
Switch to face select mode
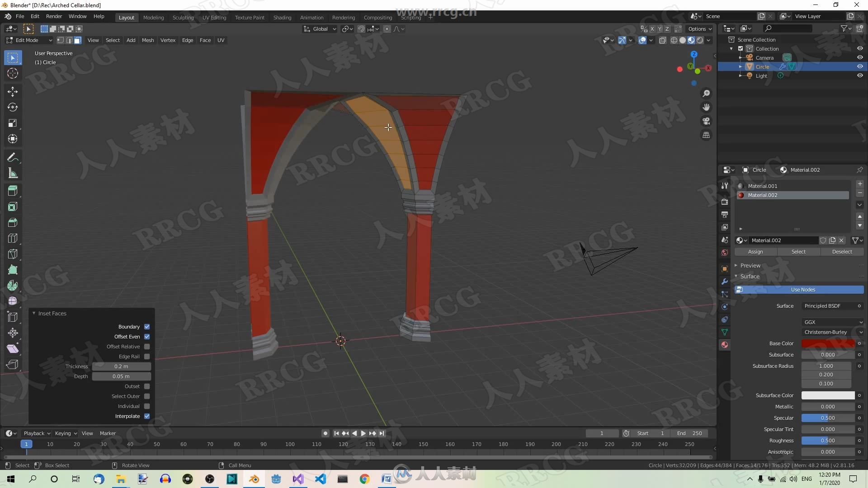click(x=78, y=40)
